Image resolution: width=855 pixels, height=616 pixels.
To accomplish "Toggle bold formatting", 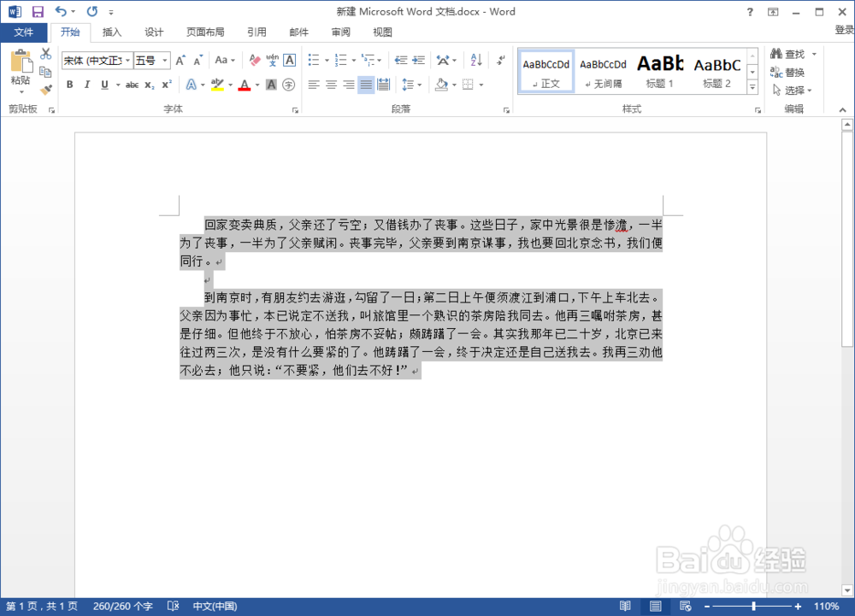I will [70, 85].
